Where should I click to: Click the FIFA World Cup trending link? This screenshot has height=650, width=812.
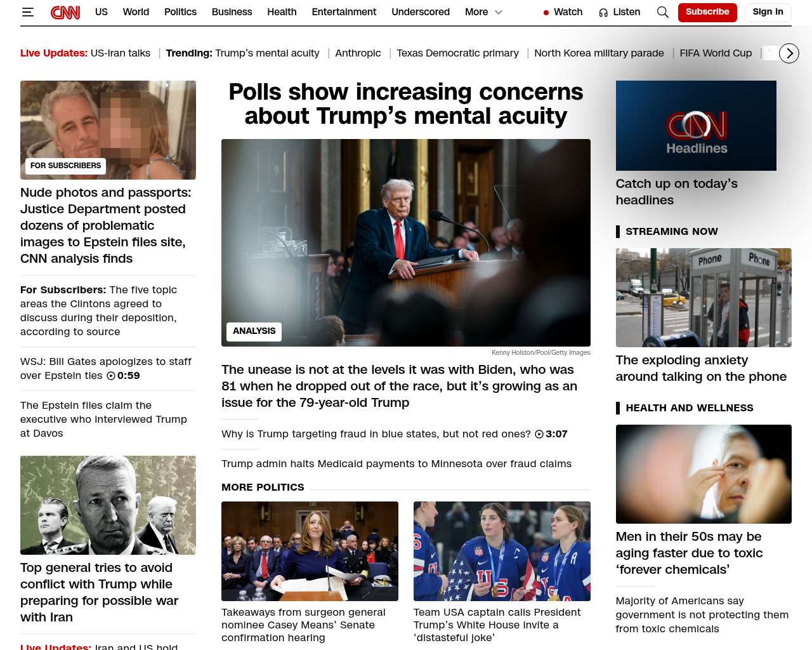pyautogui.click(x=715, y=53)
